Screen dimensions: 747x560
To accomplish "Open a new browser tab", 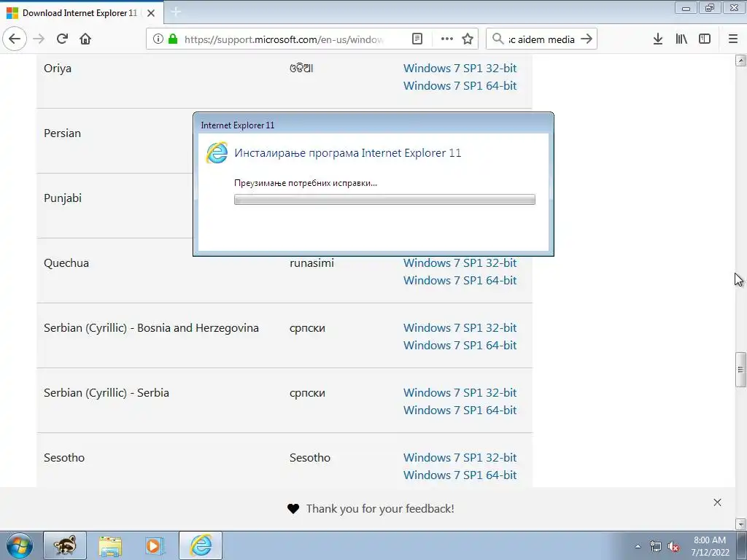I will pyautogui.click(x=176, y=12).
